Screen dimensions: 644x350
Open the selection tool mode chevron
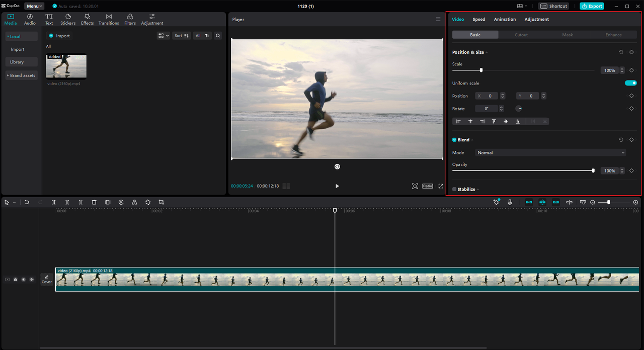click(x=14, y=203)
